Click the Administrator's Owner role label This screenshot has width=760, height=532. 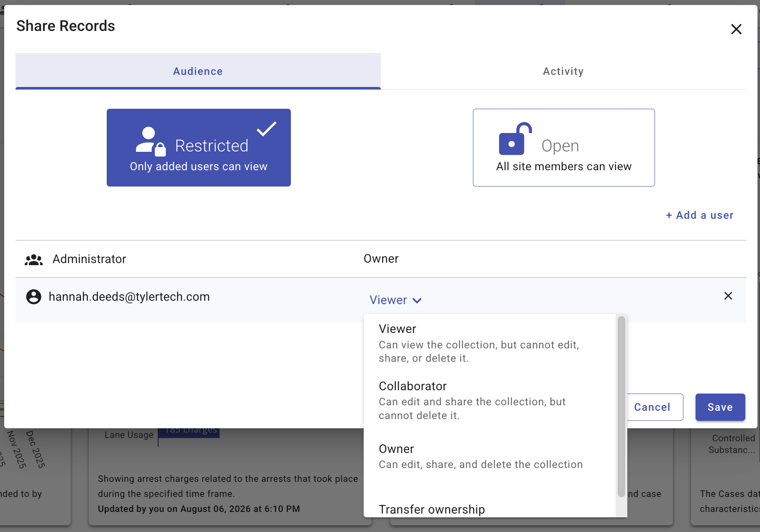tap(381, 258)
